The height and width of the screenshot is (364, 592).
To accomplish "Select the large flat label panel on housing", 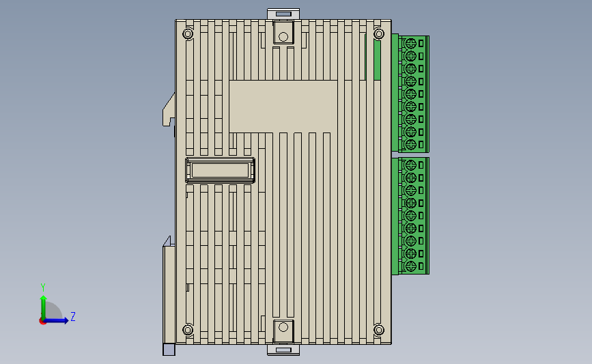I will 283,106.
